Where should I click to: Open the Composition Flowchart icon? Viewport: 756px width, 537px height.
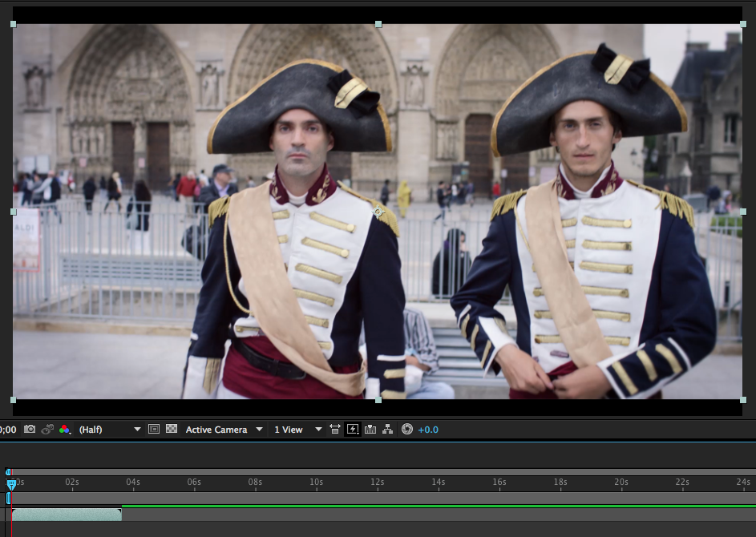pyautogui.click(x=387, y=429)
